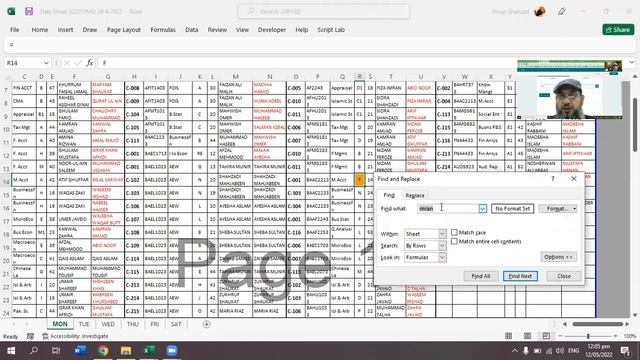Screen dimensions: 640x360
Task: Expand the formula bar chevron
Action: (631, 63)
